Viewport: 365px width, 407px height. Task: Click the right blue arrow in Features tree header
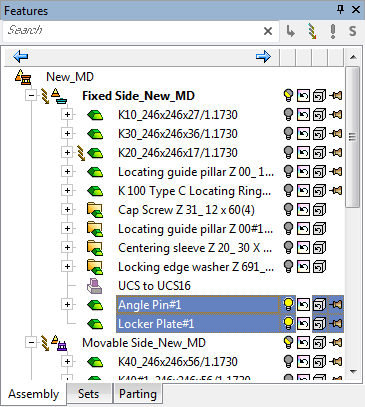click(263, 56)
